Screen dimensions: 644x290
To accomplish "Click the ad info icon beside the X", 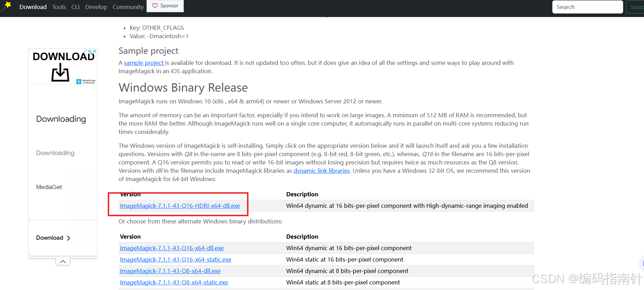I will point(88,51).
